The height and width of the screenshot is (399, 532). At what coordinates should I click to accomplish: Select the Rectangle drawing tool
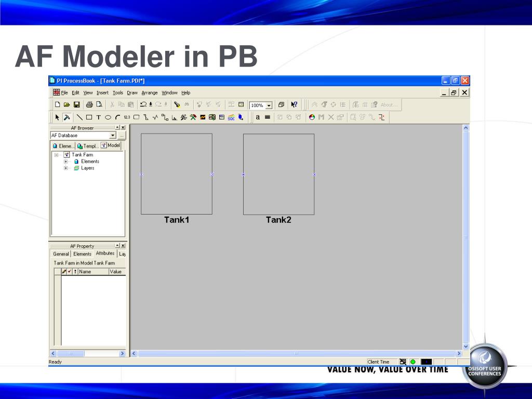tap(89, 117)
